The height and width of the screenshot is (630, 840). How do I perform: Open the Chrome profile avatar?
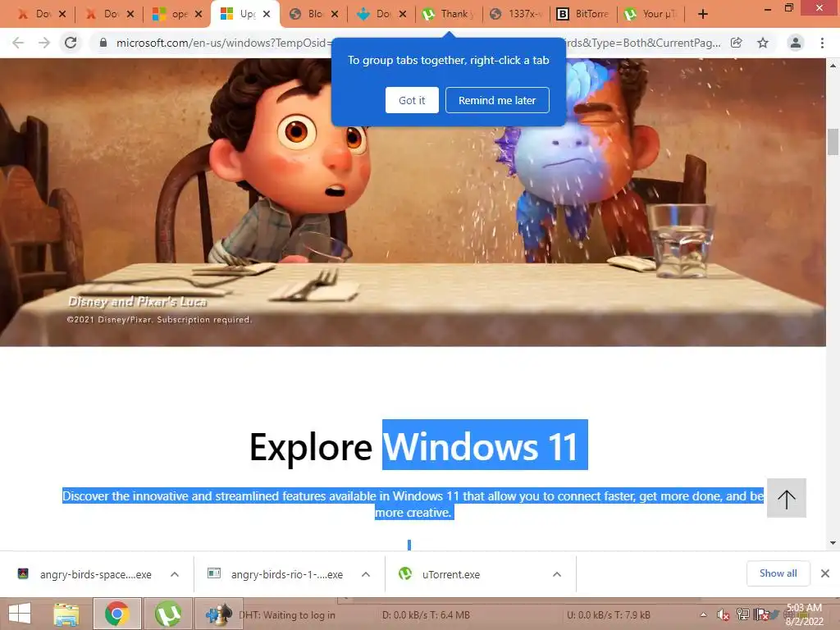click(796, 43)
